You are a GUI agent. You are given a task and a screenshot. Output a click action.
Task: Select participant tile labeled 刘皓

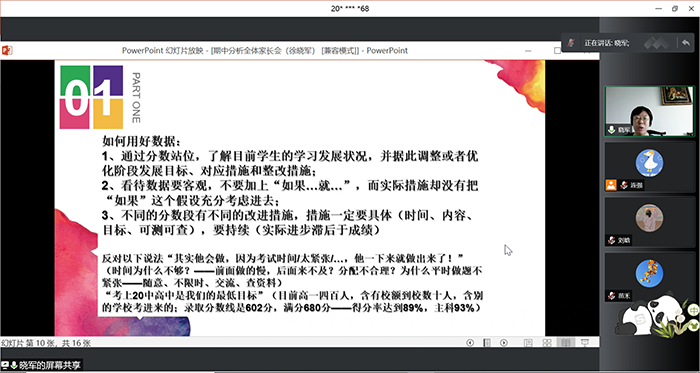point(650,222)
